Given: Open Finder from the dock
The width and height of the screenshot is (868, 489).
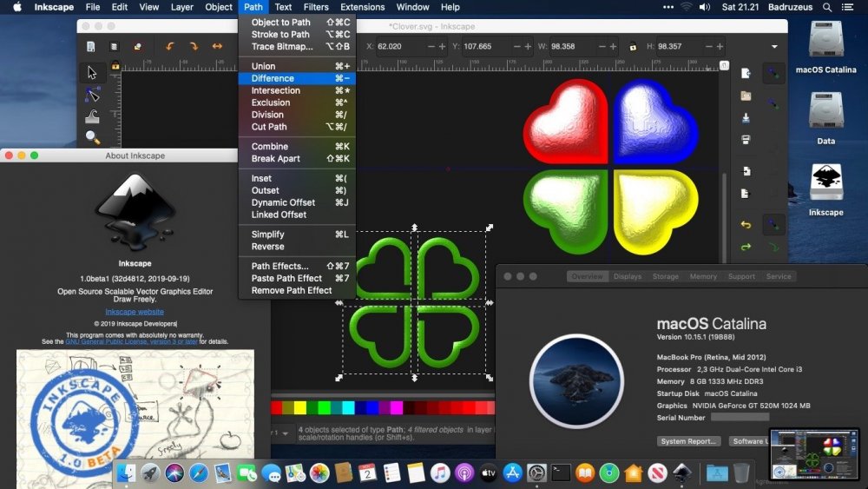Looking at the screenshot, I should 126,472.
